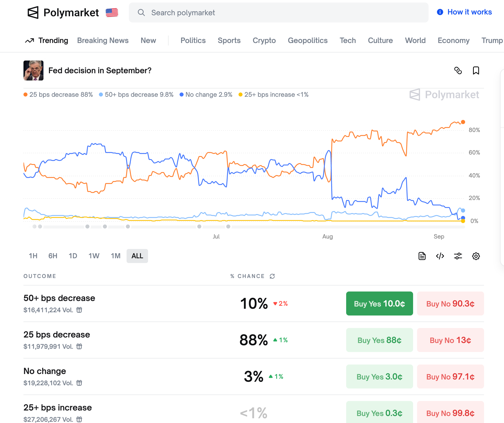Click the US flag icon
The height and width of the screenshot is (423, 504).
coord(112,12)
